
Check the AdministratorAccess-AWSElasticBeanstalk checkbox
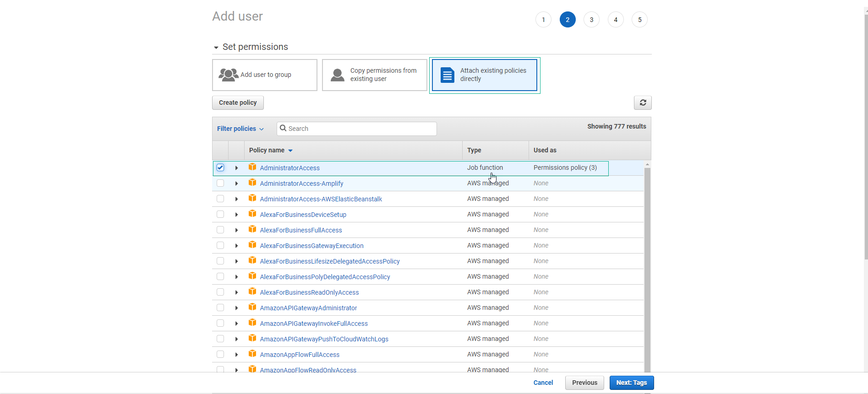(x=220, y=199)
